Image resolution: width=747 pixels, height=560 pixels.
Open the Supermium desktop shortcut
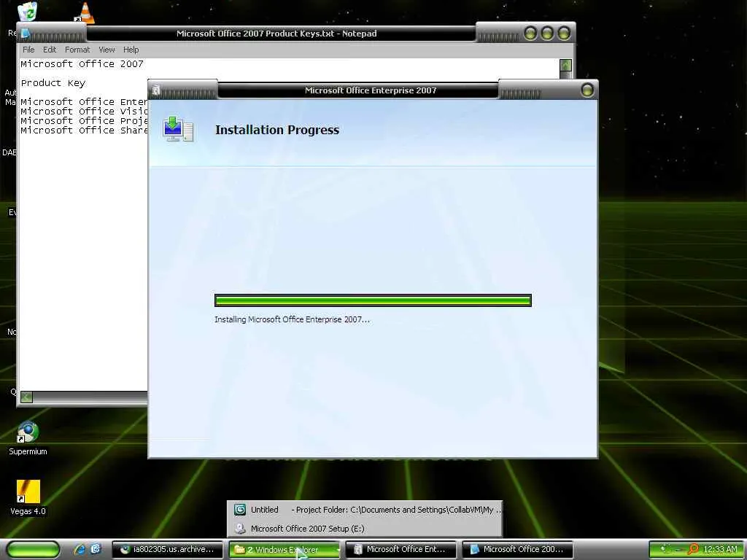(28, 438)
